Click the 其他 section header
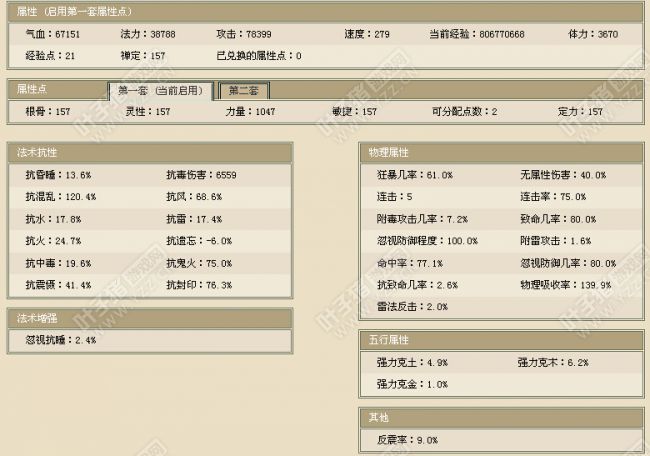 pyautogui.click(x=378, y=417)
